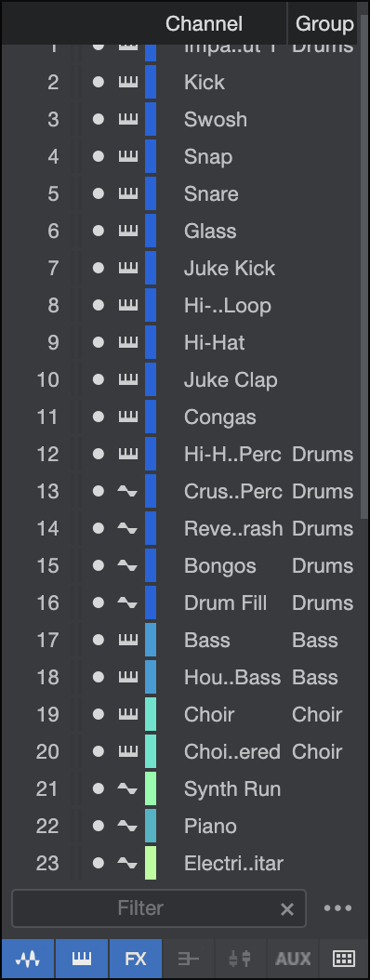This screenshot has width=370, height=980.
Task: Click the VCA fader filter icon
Action: click(x=240, y=958)
